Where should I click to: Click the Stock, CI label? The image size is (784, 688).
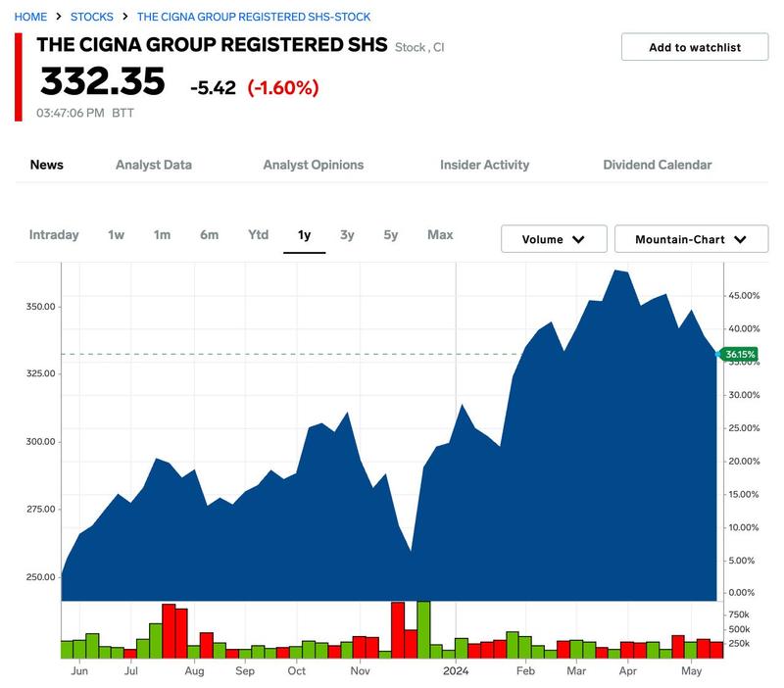click(419, 47)
